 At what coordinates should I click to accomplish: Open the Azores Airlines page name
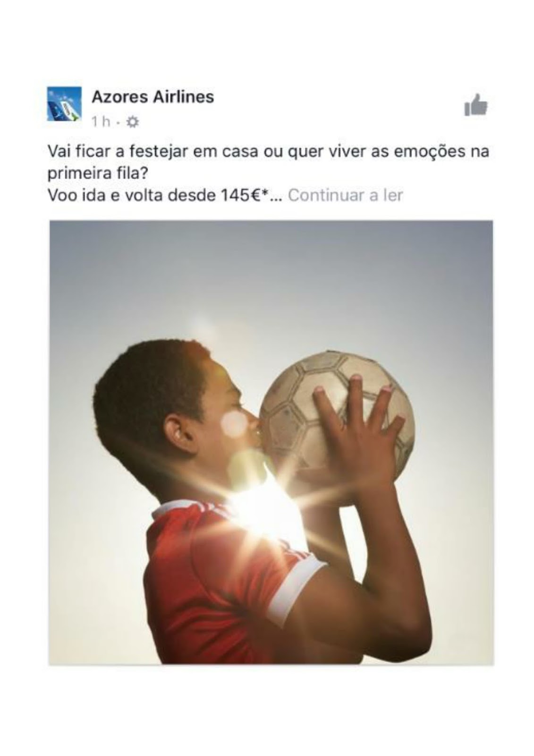click(153, 97)
